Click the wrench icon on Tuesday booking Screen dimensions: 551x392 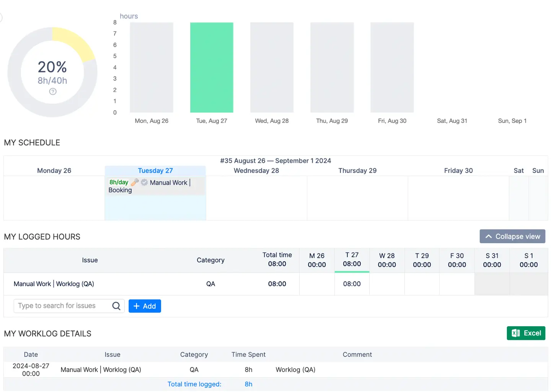pyautogui.click(x=135, y=182)
